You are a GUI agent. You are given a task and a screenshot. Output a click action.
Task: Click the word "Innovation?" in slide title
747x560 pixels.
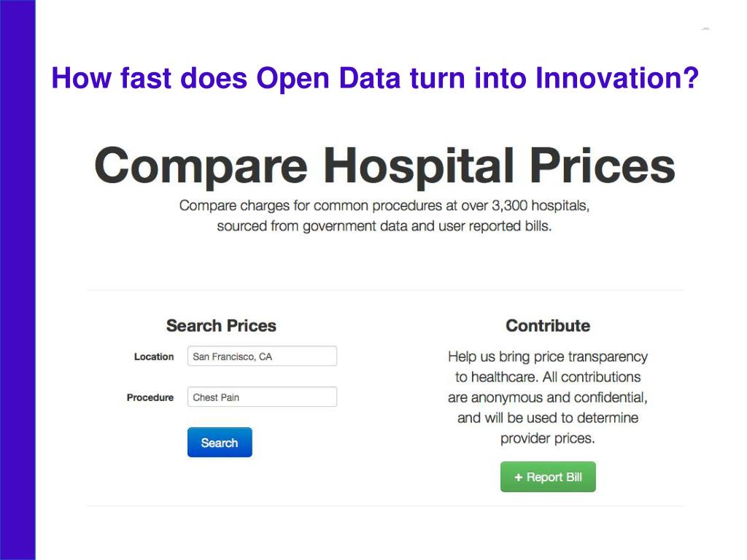pos(617,78)
